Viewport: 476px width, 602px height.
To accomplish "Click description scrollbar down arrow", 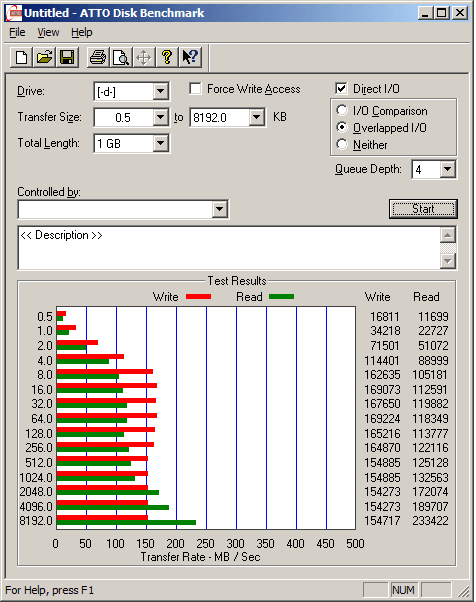I will 448,261.
